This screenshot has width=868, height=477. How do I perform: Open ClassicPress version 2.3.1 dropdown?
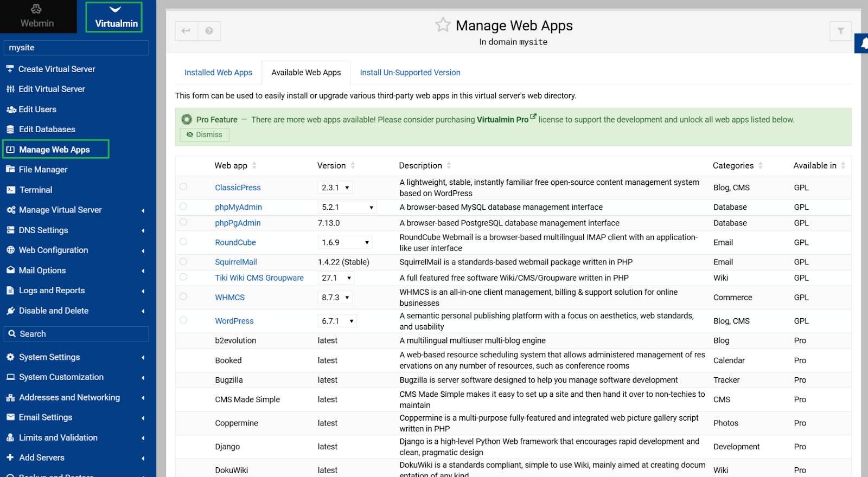click(335, 188)
